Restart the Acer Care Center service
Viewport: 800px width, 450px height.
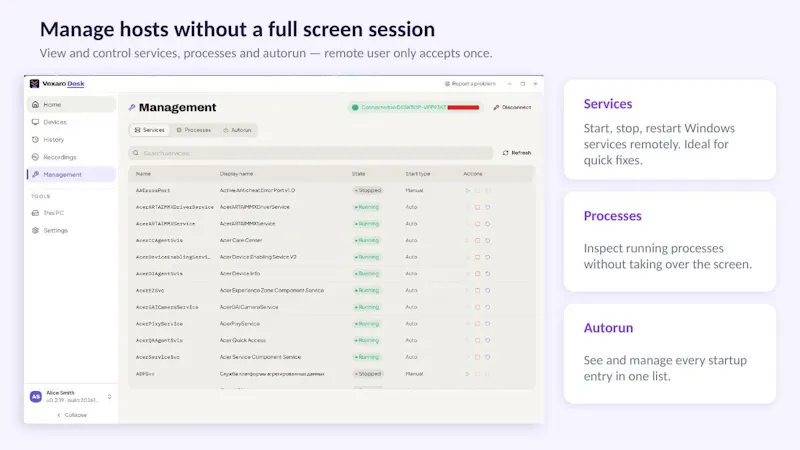pyautogui.click(x=488, y=240)
